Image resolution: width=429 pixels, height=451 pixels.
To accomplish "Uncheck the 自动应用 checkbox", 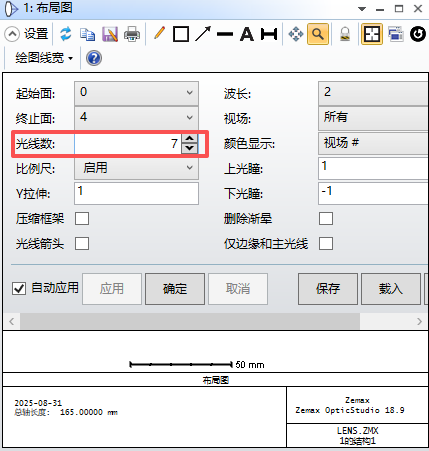I will pyautogui.click(x=19, y=288).
